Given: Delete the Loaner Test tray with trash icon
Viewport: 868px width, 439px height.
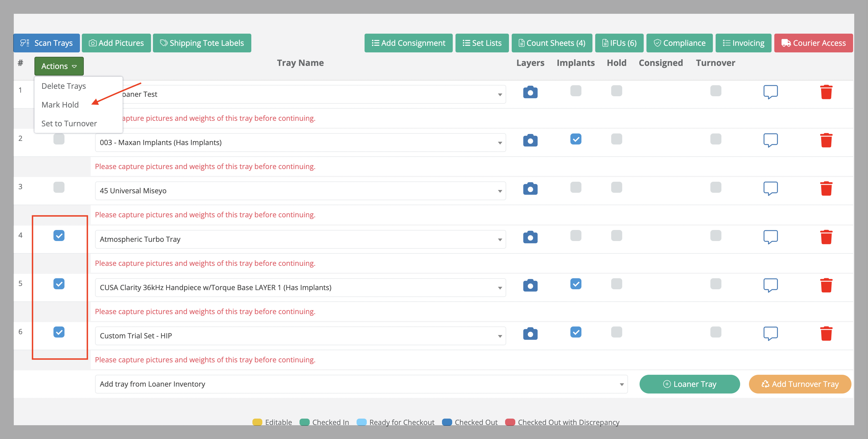Looking at the screenshot, I should point(826,92).
